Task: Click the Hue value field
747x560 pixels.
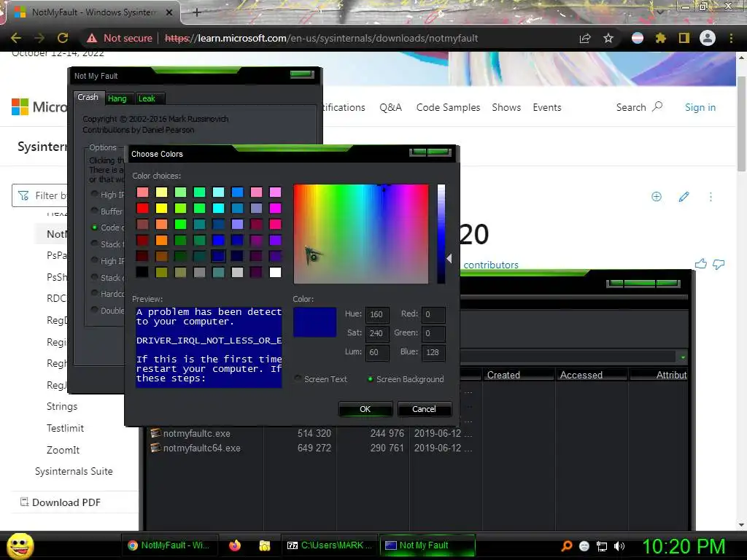Action: (377, 314)
